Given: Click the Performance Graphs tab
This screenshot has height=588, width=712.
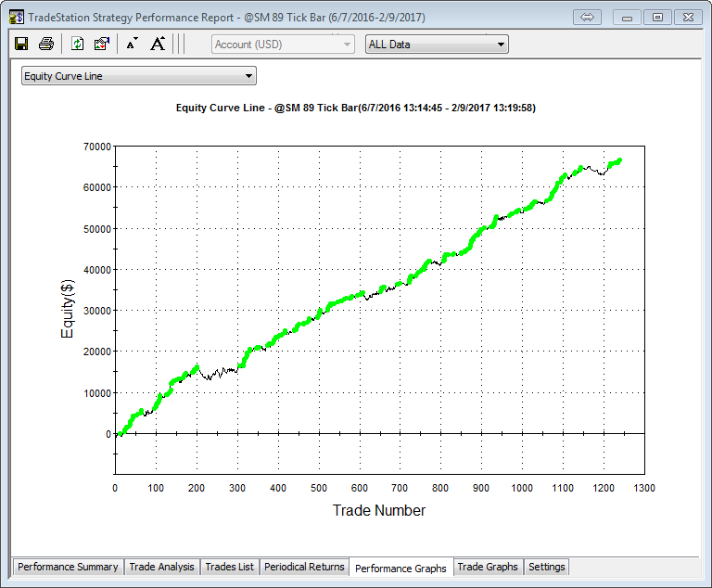Looking at the screenshot, I should (x=400, y=568).
